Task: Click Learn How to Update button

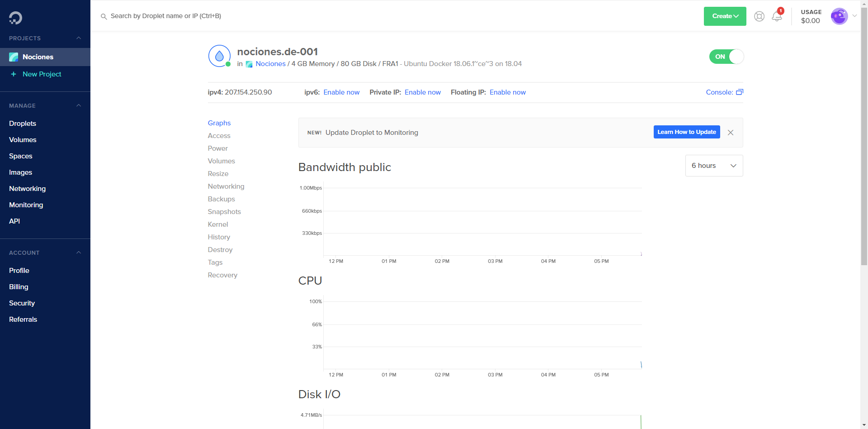Action: coord(687,132)
